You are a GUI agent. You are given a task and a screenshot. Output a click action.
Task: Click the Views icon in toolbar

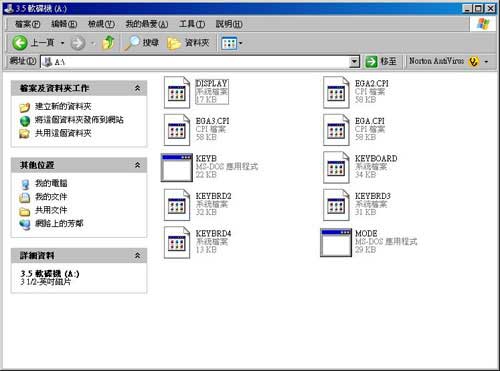[x=229, y=43]
